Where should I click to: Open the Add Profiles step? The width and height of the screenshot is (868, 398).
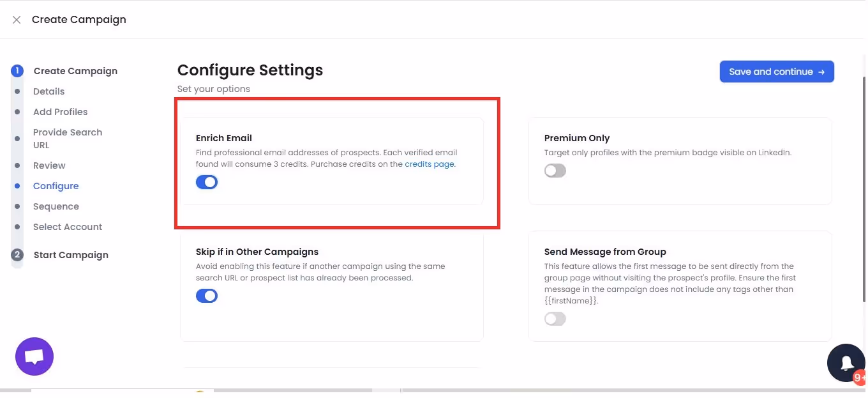pyautogui.click(x=60, y=111)
